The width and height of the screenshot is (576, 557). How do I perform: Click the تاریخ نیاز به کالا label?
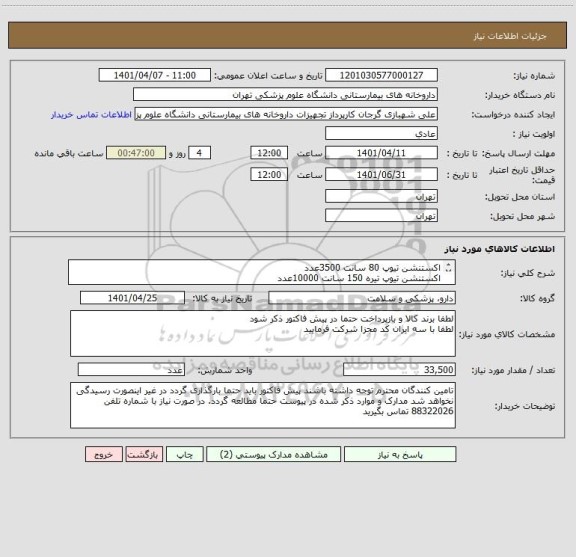[x=223, y=298]
